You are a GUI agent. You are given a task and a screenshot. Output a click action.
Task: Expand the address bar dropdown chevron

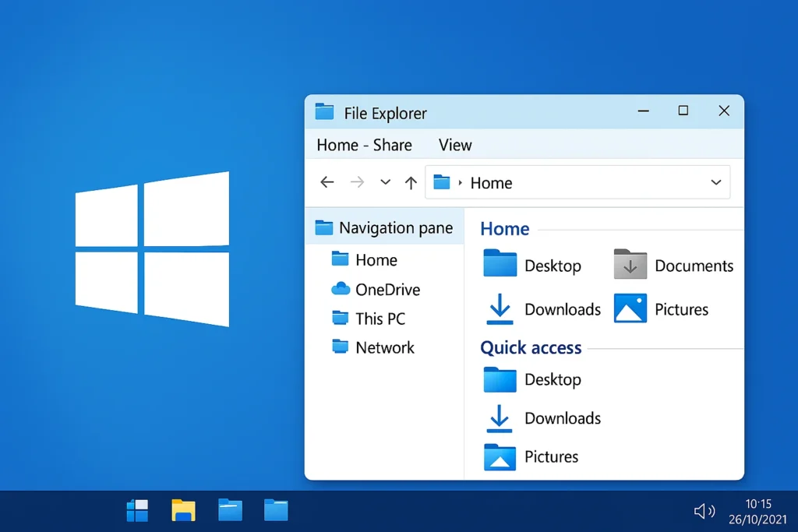(x=716, y=182)
